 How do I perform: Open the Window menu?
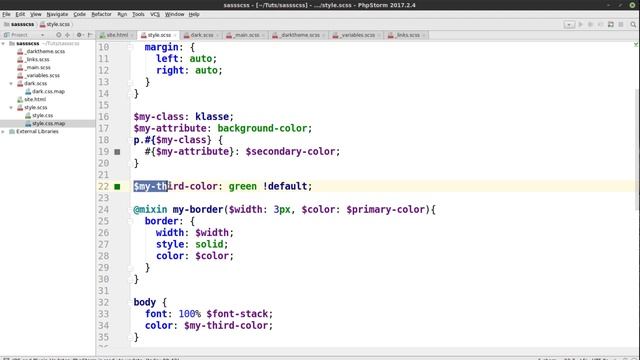[174, 14]
